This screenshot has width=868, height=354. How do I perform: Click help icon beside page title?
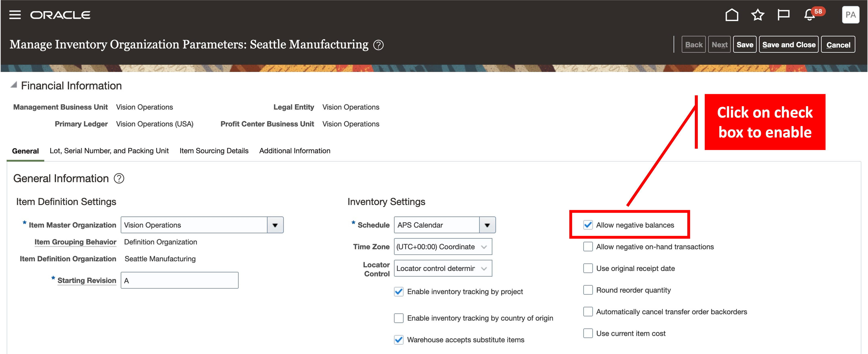coord(378,45)
